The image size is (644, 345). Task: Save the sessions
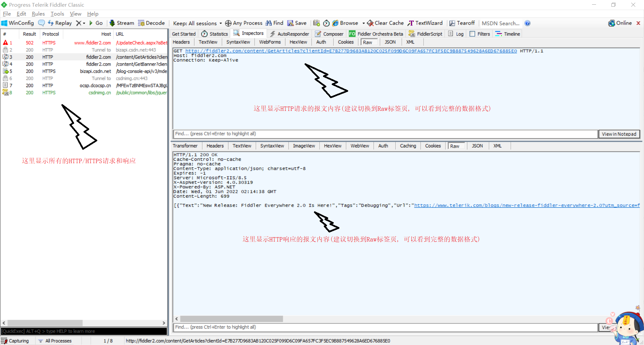[x=297, y=23]
